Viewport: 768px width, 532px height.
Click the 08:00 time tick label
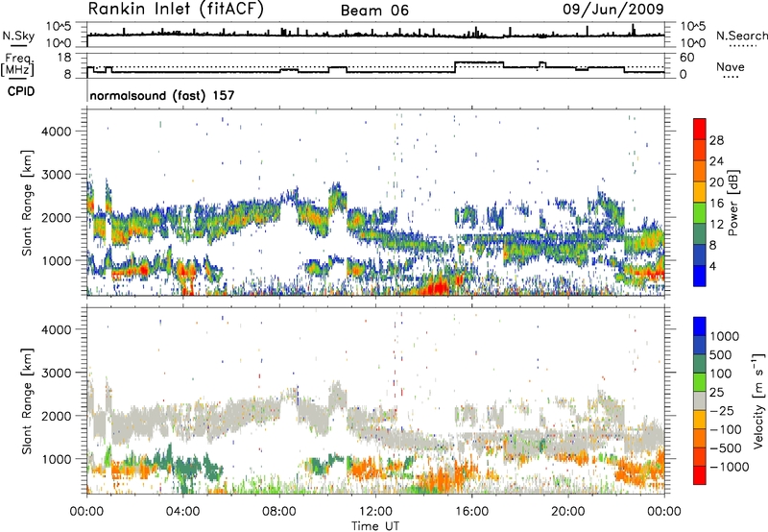tap(279, 512)
